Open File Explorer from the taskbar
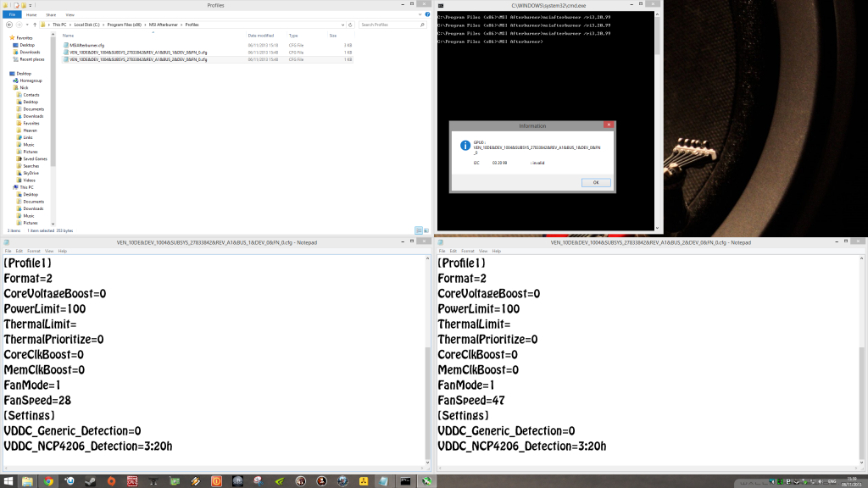Image resolution: width=868 pixels, height=488 pixels. [x=27, y=481]
